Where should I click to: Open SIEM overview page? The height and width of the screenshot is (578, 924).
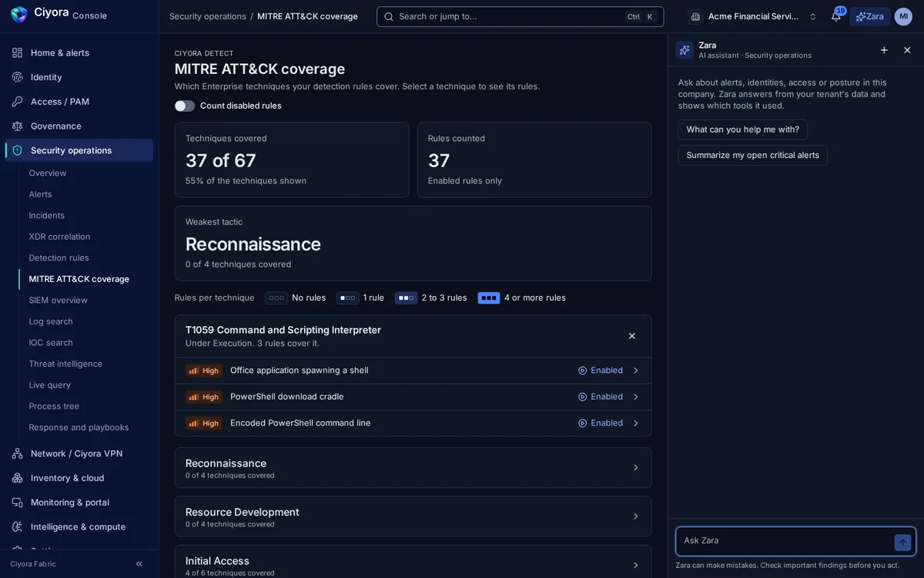(x=58, y=301)
